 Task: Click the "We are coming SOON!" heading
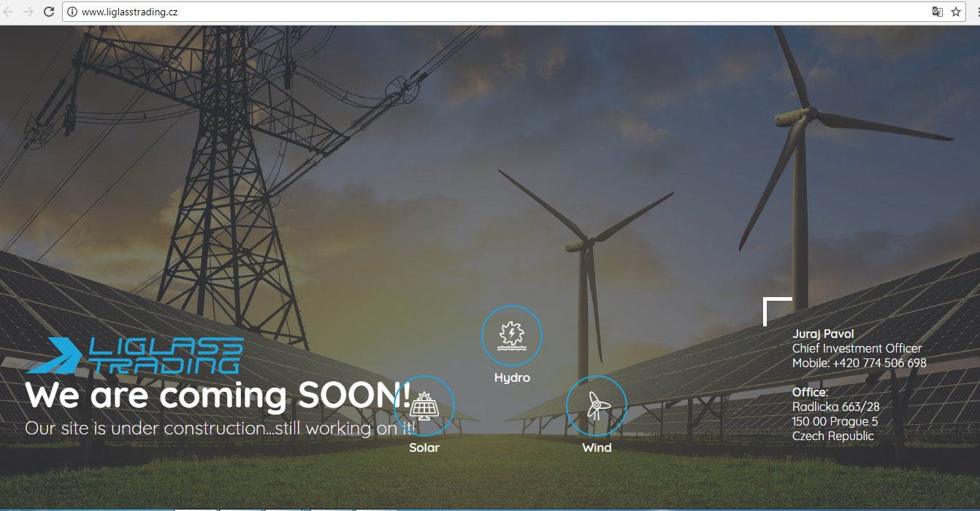[218, 395]
